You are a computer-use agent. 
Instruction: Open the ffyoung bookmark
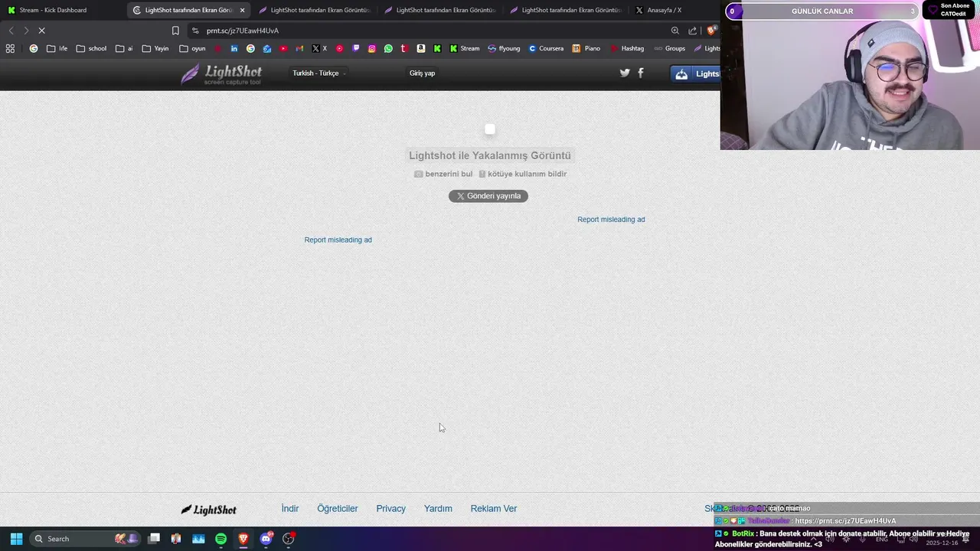coord(504,48)
